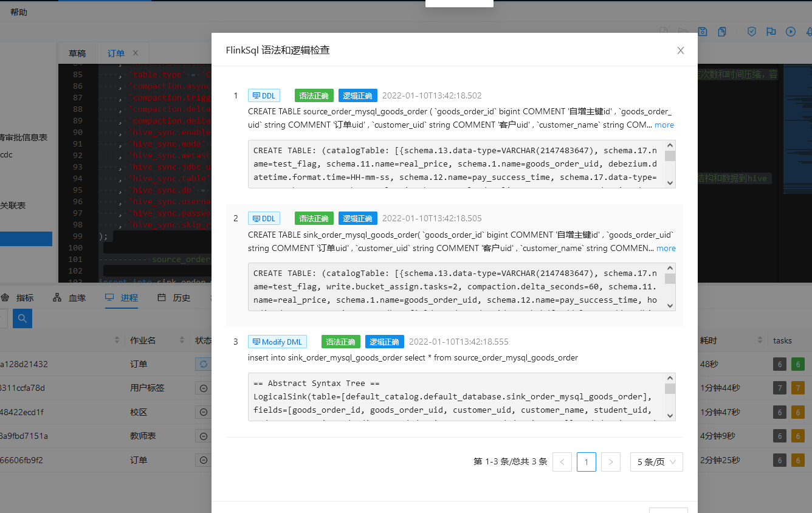Click scroll-down arrow in result 3 Abstract Syntax Tree box

point(670,415)
